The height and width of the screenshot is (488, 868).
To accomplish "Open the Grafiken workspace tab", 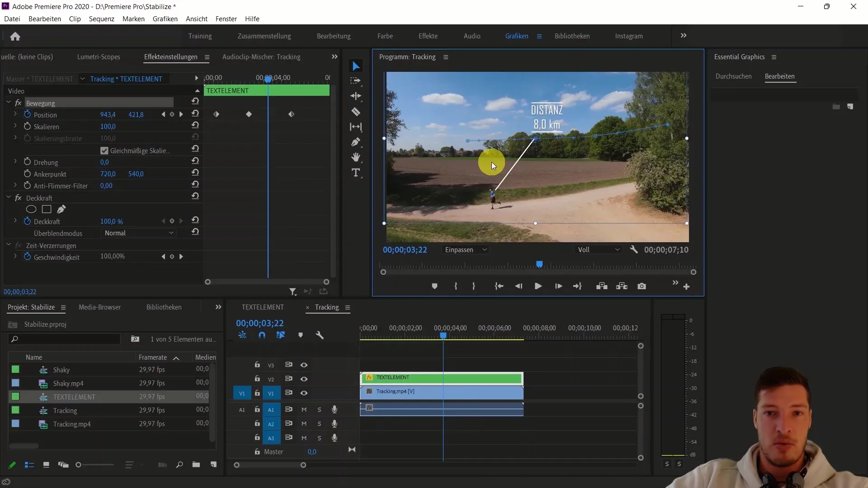I will point(516,36).
